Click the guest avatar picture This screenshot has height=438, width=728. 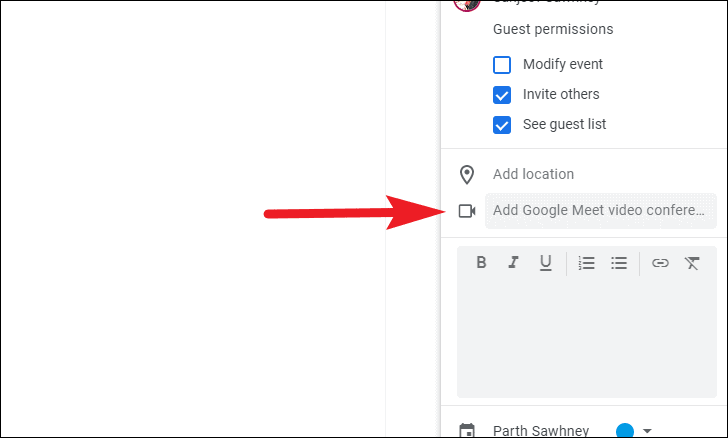(467, 4)
